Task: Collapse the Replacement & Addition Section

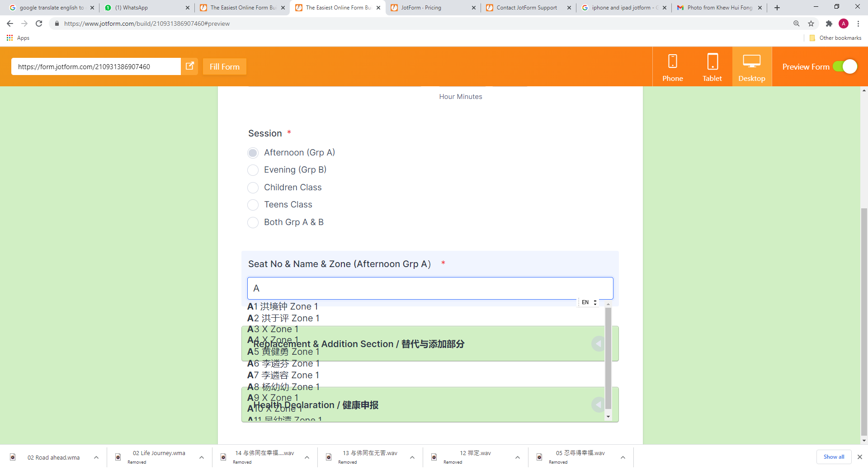Action: click(598, 343)
